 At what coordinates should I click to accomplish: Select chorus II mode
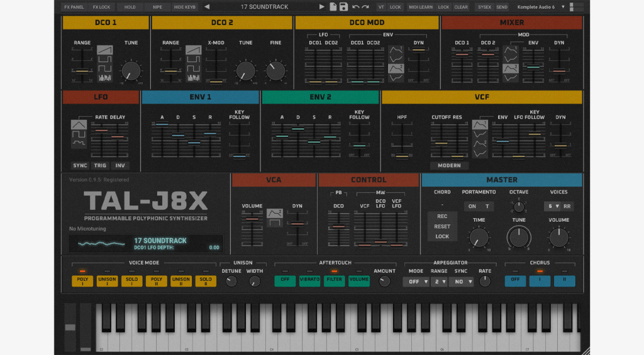coord(564,281)
